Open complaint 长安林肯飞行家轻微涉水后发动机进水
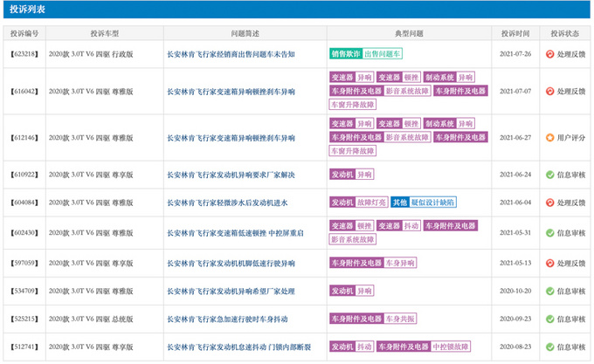 227,203
